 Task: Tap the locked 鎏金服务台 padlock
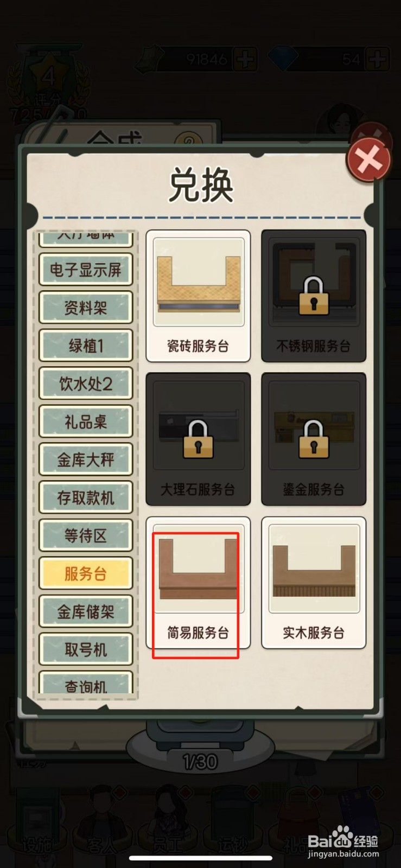[x=314, y=439]
